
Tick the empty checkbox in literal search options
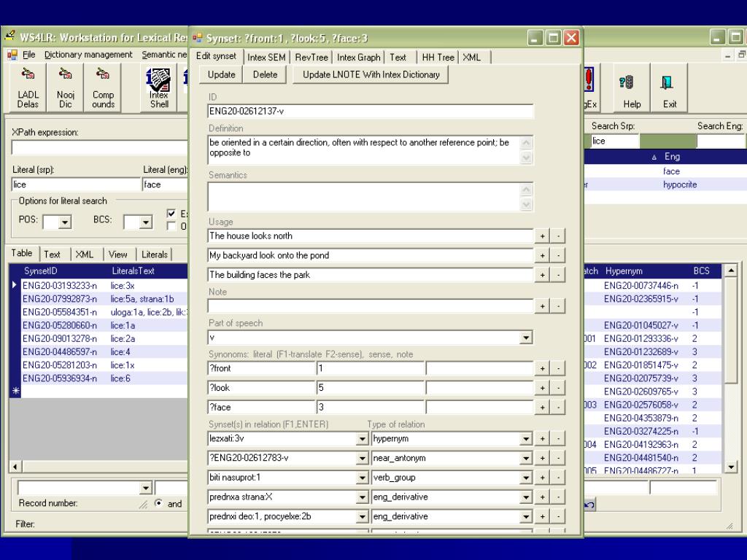coord(171,226)
